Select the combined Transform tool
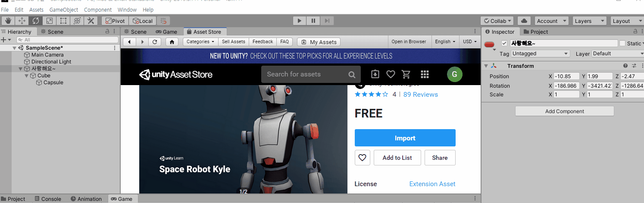Image resolution: width=644 pixels, height=203 pixels. coord(77,21)
